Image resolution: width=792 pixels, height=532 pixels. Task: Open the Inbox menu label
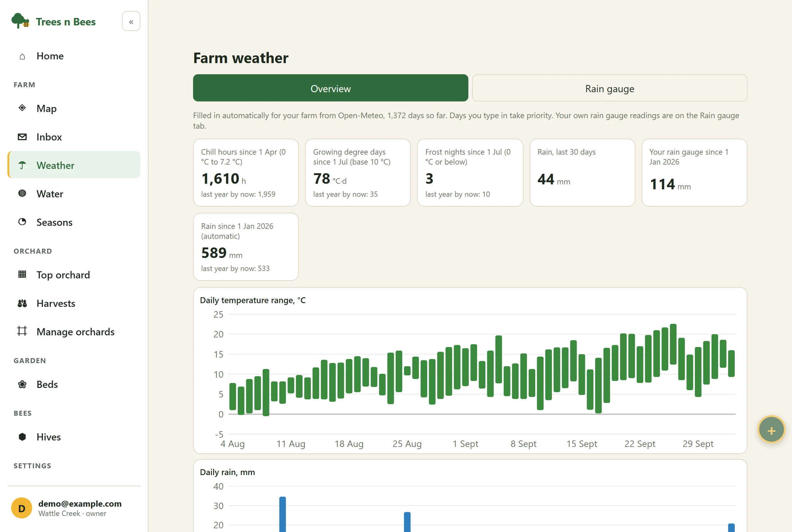click(49, 137)
